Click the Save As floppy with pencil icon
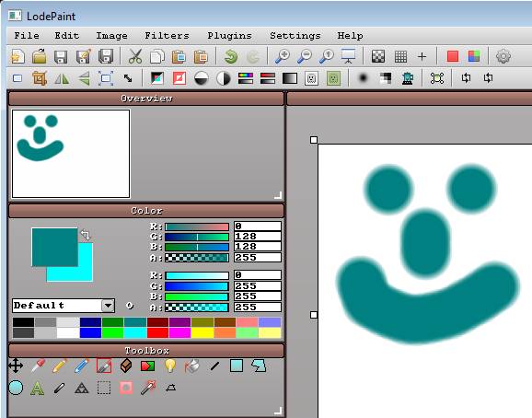The width and height of the screenshot is (532, 418). click(x=84, y=57)
